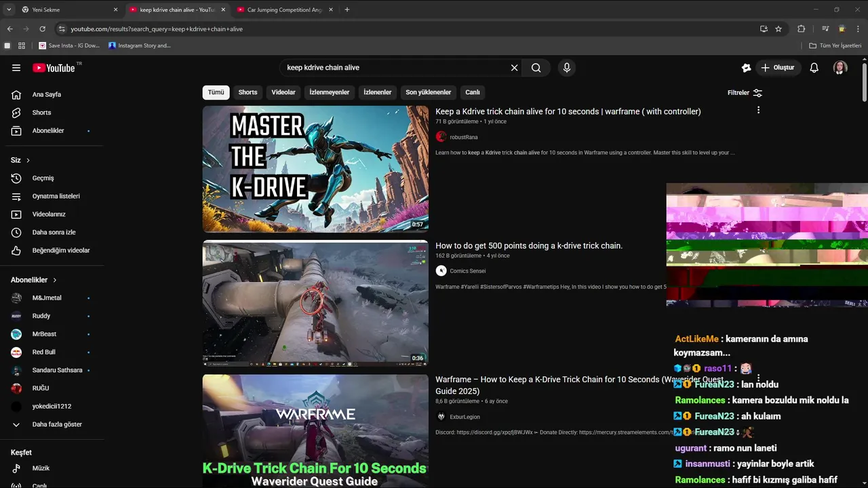Open the account avatar menu
868x488 pixels.
[x=840, y=68]
